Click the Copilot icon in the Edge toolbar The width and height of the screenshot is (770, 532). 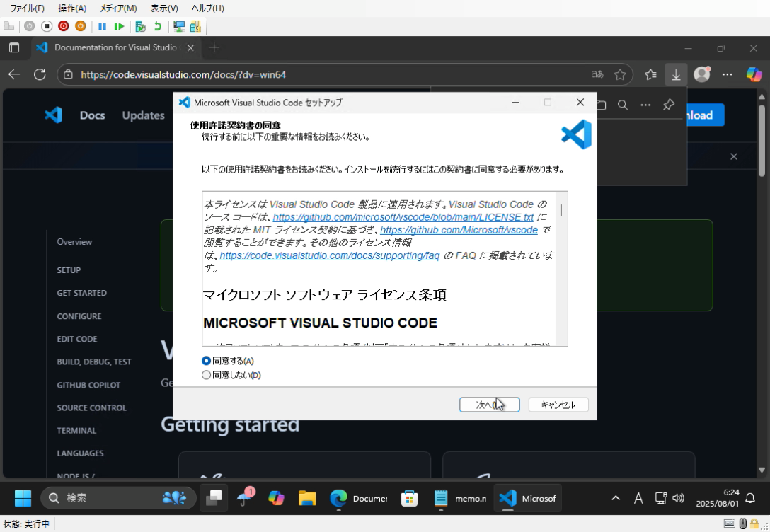(754, 74)
